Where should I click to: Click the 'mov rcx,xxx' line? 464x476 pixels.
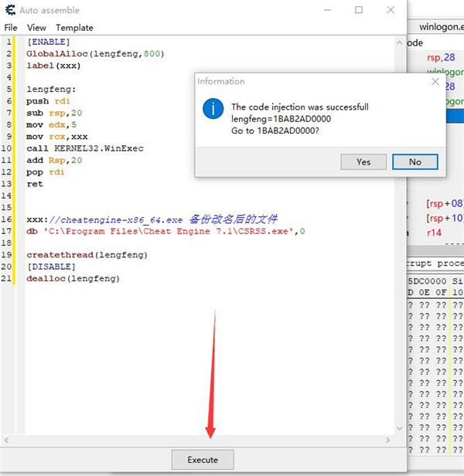coord(56,137)
